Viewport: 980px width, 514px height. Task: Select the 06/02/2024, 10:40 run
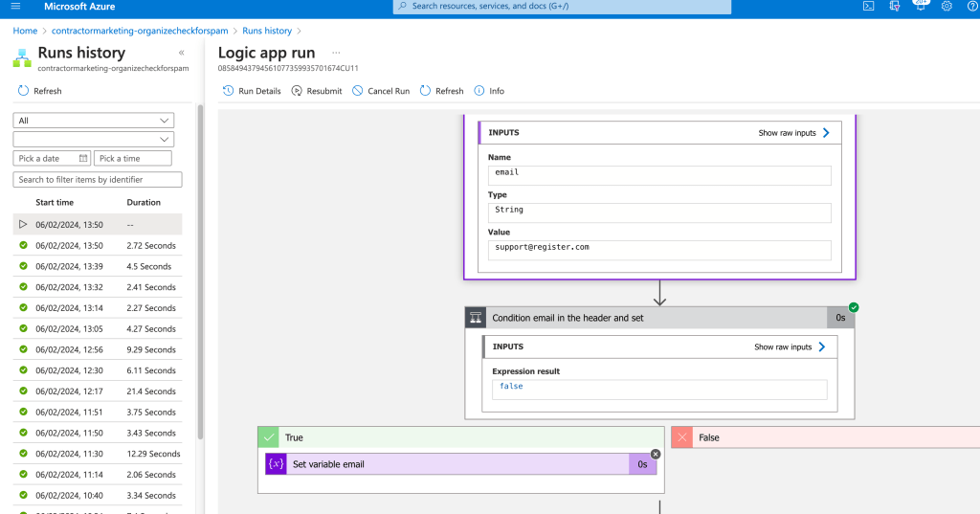point(98,495)
